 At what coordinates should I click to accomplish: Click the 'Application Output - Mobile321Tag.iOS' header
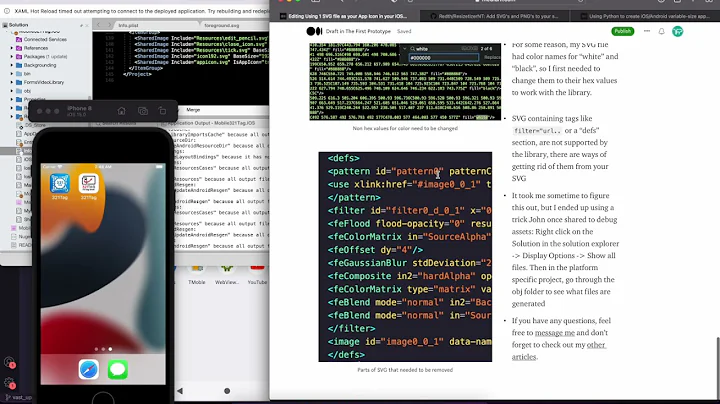pos(211,123)
